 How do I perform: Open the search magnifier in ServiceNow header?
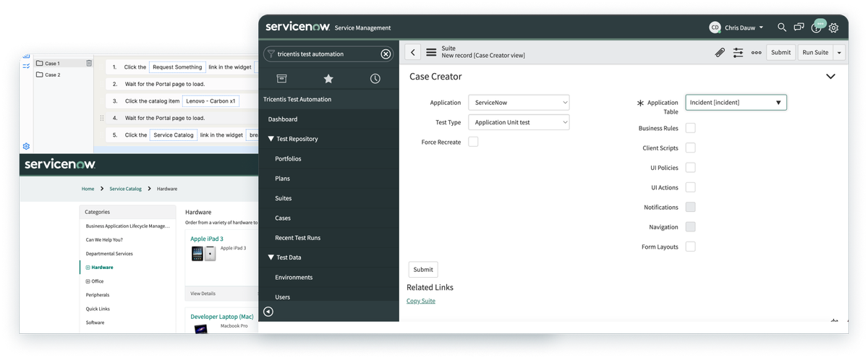[782, 27]
